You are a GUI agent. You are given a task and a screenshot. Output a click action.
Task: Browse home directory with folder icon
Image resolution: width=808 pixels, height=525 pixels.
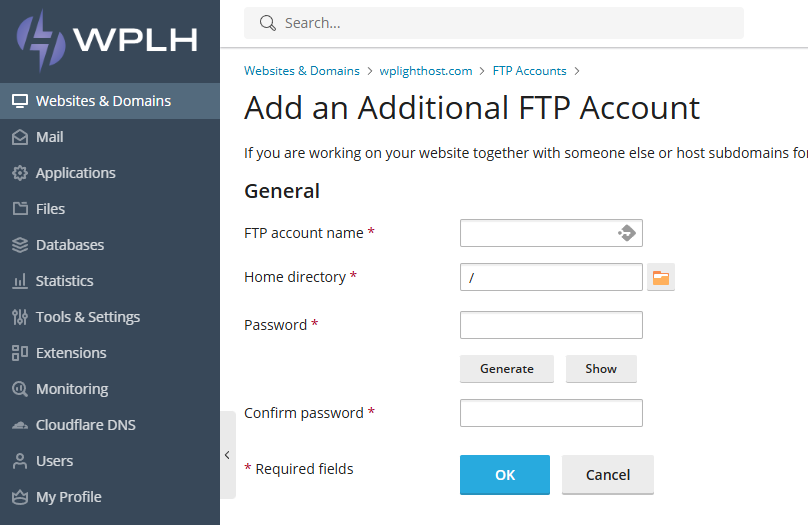(x=661, y=278)
